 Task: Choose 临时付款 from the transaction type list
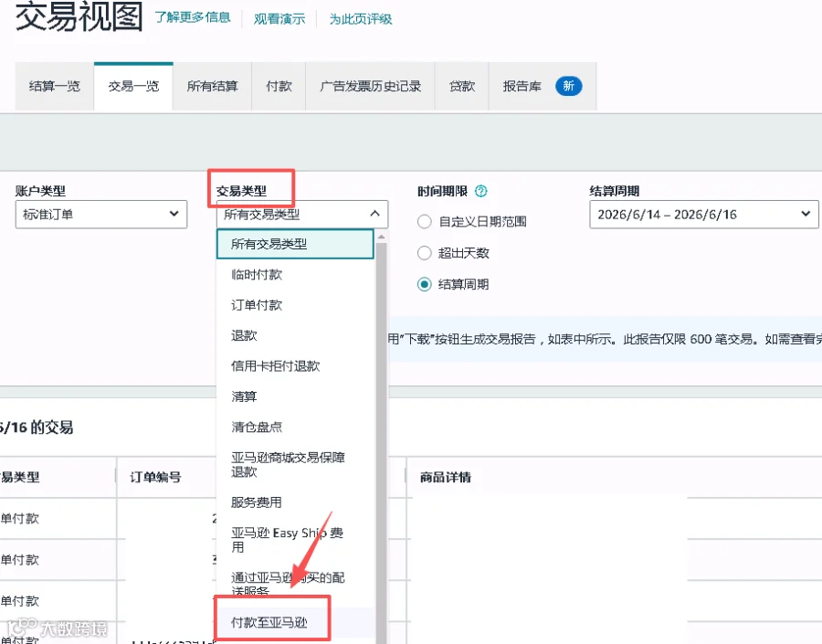(x=295, y=274)
